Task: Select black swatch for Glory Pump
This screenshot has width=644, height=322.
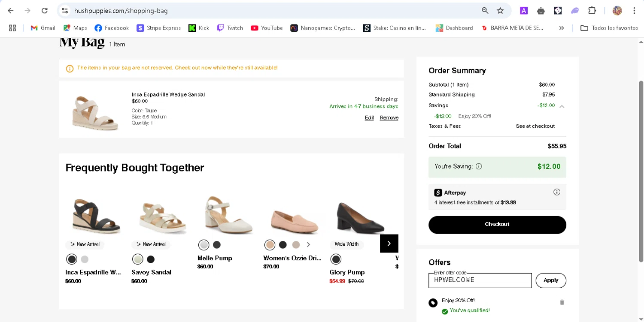Action: (x=336, y=259)
